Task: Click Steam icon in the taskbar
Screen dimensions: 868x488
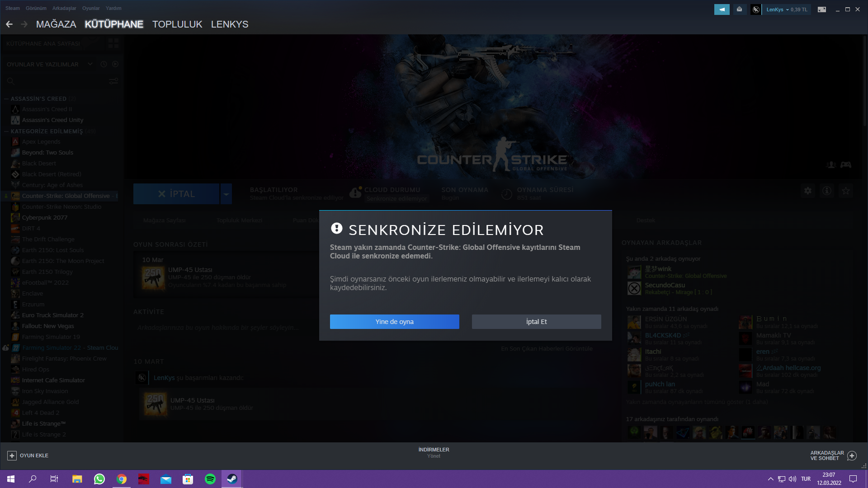Action: pyautogui.click(x=232, y=479)
